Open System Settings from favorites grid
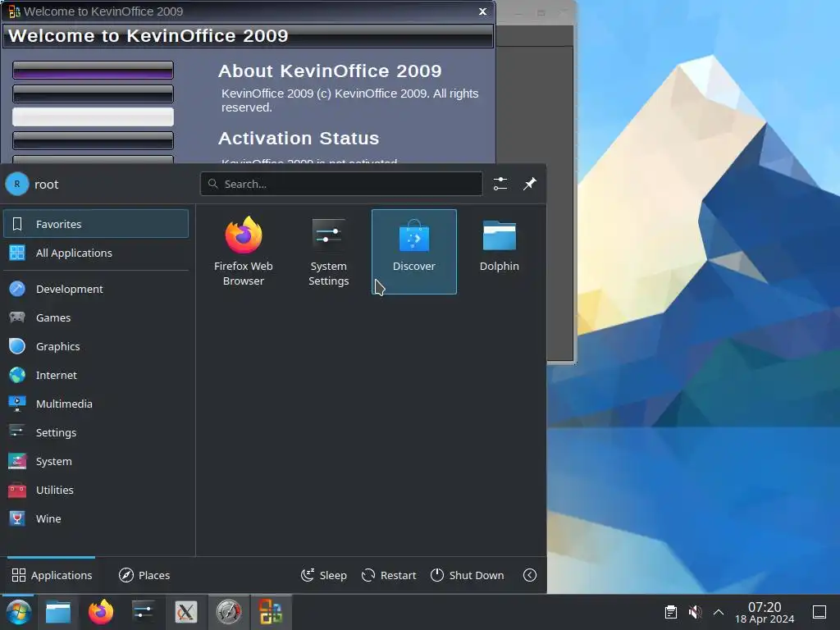 pos(328,251)
